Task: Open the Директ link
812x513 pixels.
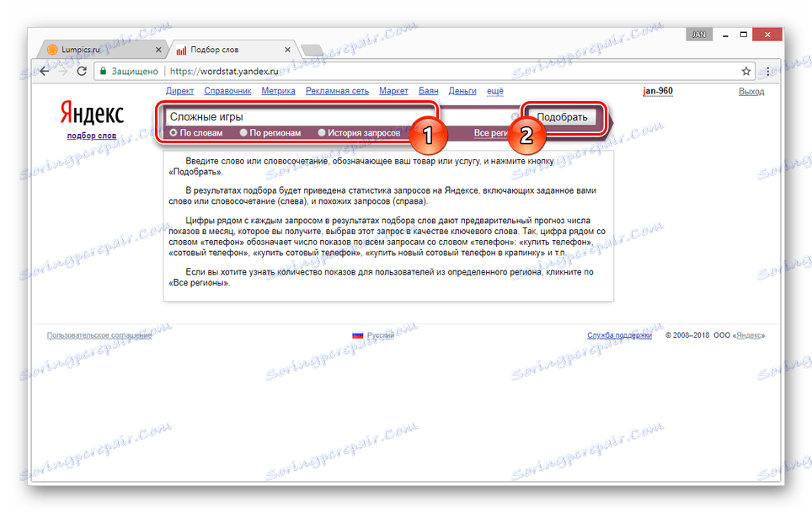Action: click(179, 91)
